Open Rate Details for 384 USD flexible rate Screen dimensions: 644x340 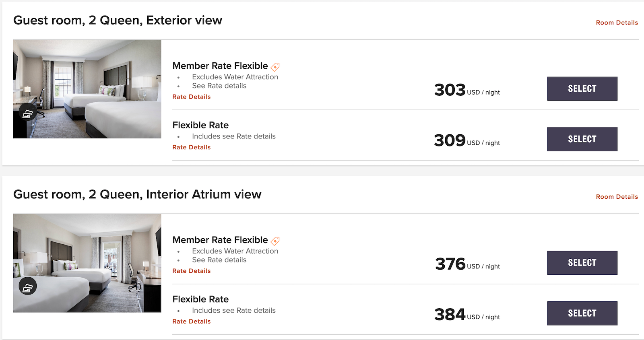[x=192, y=321]
